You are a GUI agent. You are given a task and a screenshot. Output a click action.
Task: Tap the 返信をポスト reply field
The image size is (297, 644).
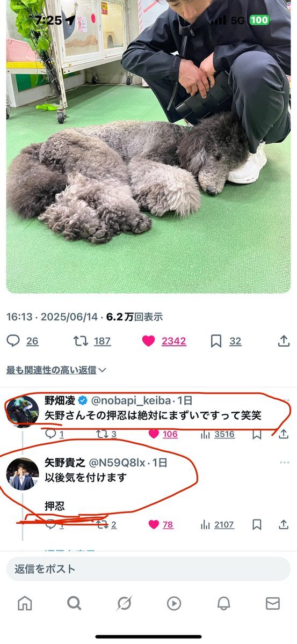pos(148,569)
